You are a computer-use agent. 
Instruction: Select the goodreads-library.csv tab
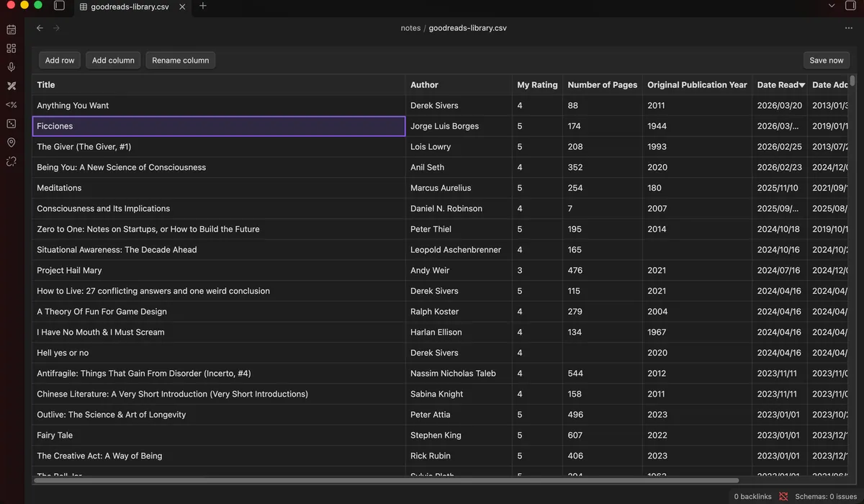click(x=133, y=6)
